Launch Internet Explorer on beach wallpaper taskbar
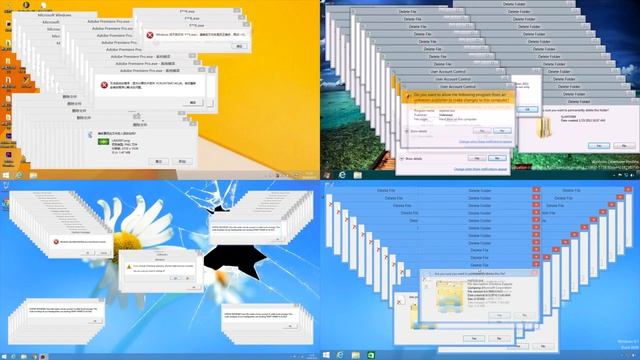This screenshot has width=640, height=360. 342,175
